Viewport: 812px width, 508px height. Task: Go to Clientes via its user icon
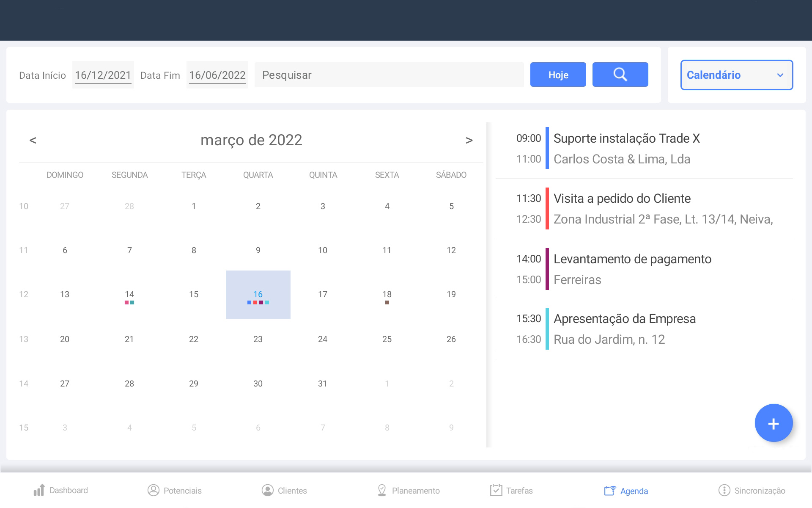click(x=267, y=490)
